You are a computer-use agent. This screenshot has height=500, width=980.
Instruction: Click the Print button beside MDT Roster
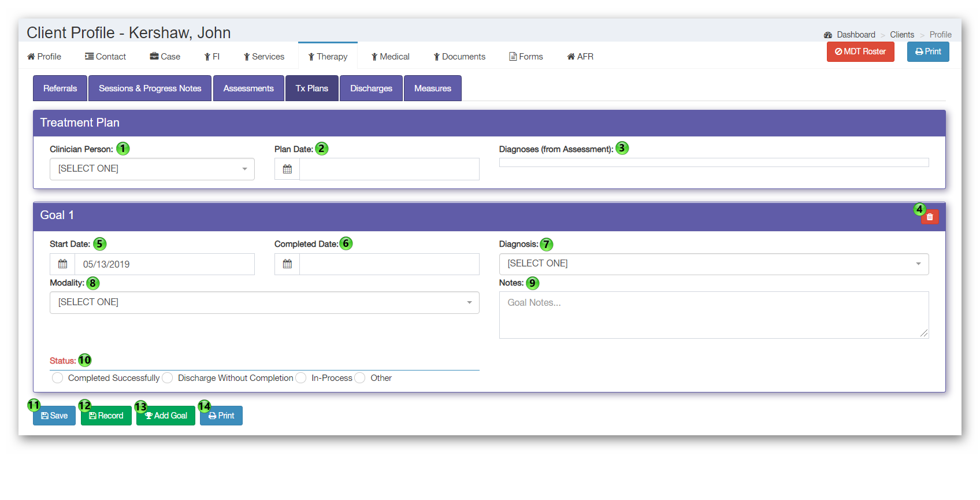click(928, 51)
